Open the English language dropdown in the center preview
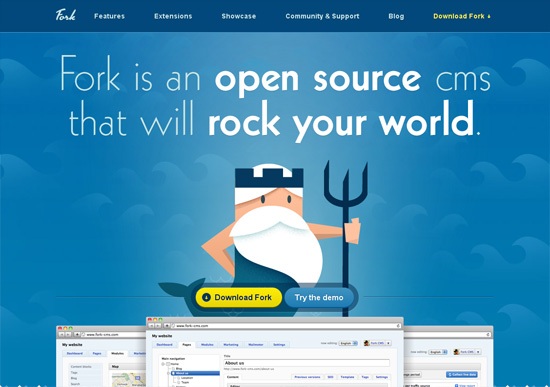This screenshot has width=550, height=387. (x=348, y=343)
